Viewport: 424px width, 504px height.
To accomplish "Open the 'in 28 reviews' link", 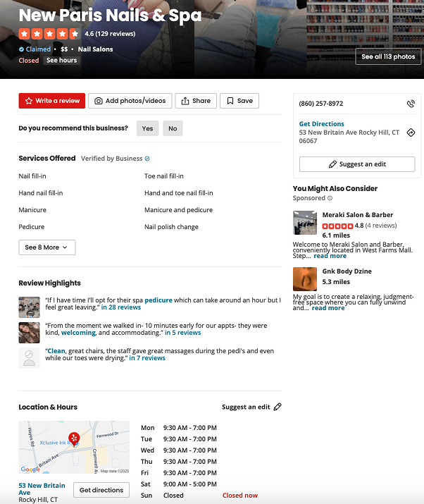I will pos(121,307).
